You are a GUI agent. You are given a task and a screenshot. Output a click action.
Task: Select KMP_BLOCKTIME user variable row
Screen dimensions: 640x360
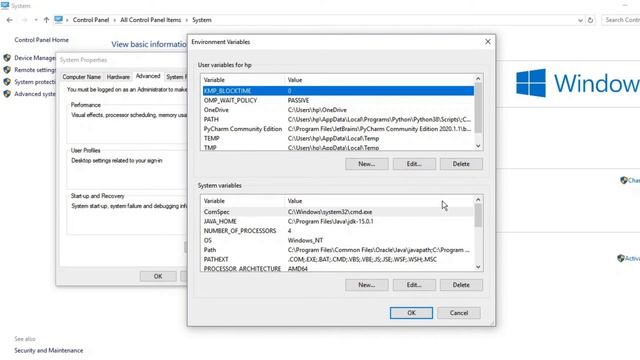click(x=338, y=91)
